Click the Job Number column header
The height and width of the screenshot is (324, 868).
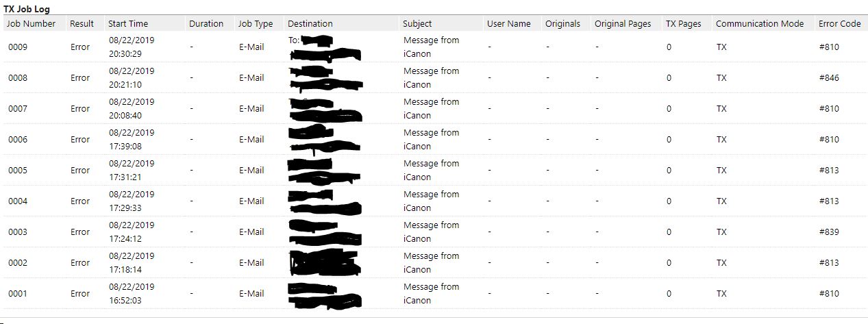(x=31, y=23)
